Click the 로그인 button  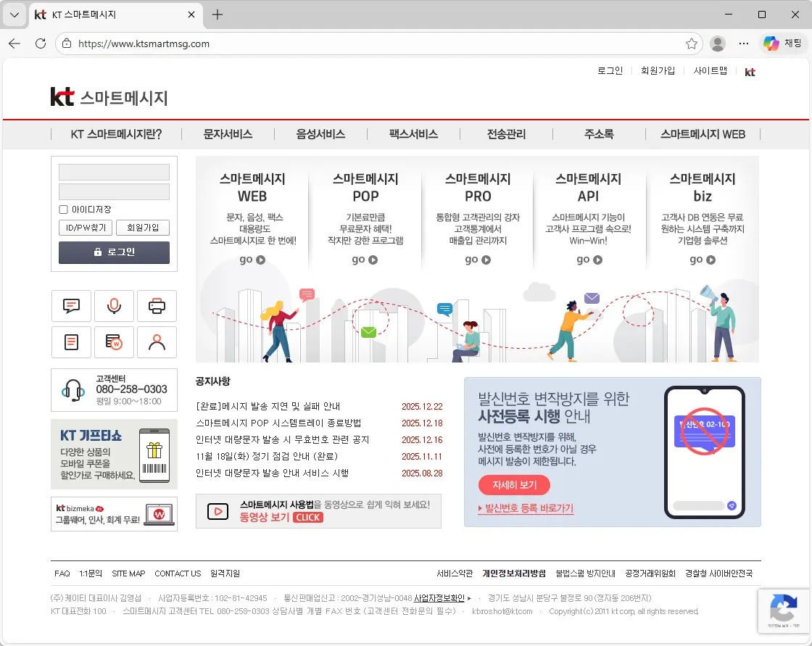(114, 253)
